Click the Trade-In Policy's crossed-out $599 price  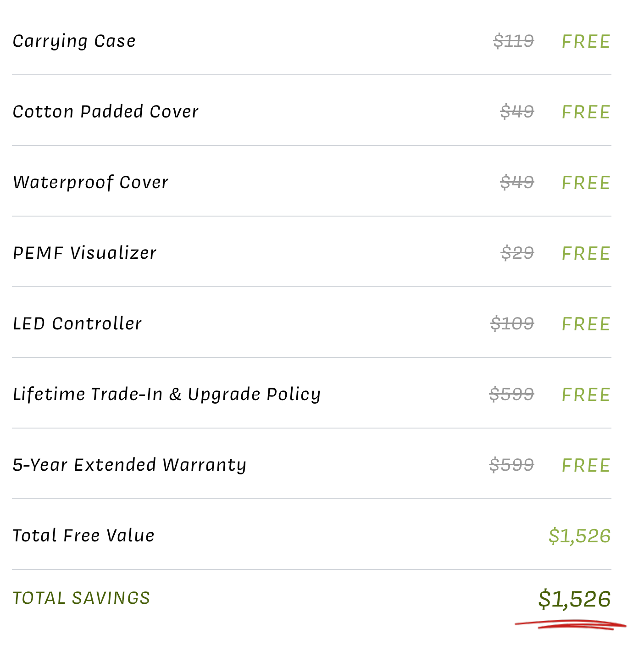[511, 395]
